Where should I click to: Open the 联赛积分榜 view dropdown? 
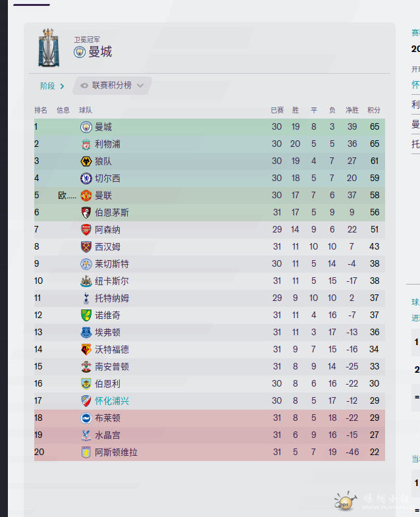[140, 86]
